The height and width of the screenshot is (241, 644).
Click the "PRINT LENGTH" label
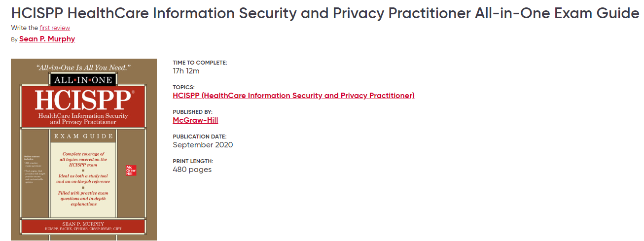pyautogui.click(x=193, y=161)
